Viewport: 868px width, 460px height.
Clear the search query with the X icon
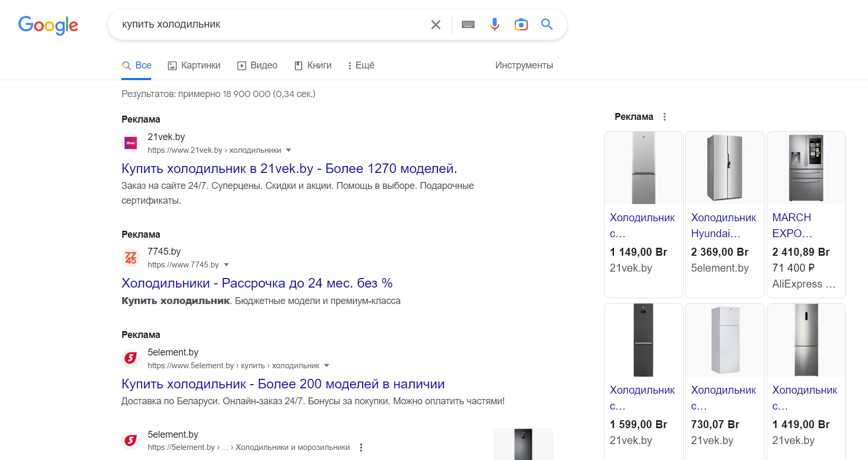[436, 24]
